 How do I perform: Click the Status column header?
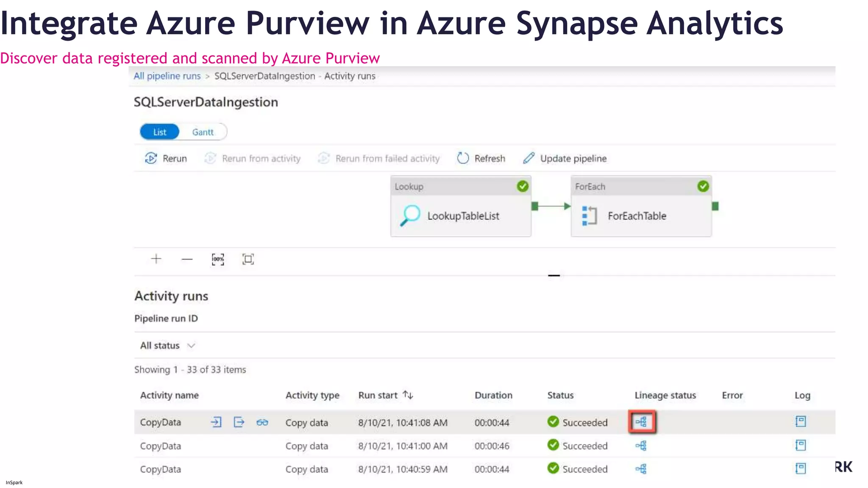560,395
